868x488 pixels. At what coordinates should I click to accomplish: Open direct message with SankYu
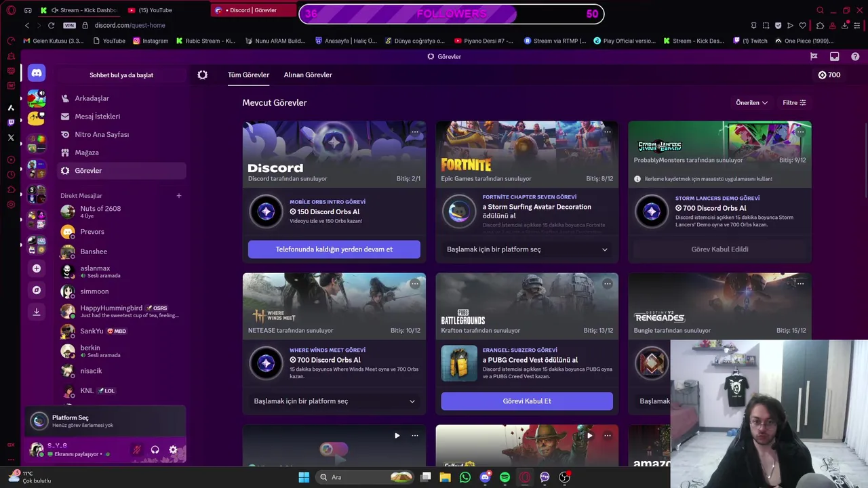[x=121, y=331]
